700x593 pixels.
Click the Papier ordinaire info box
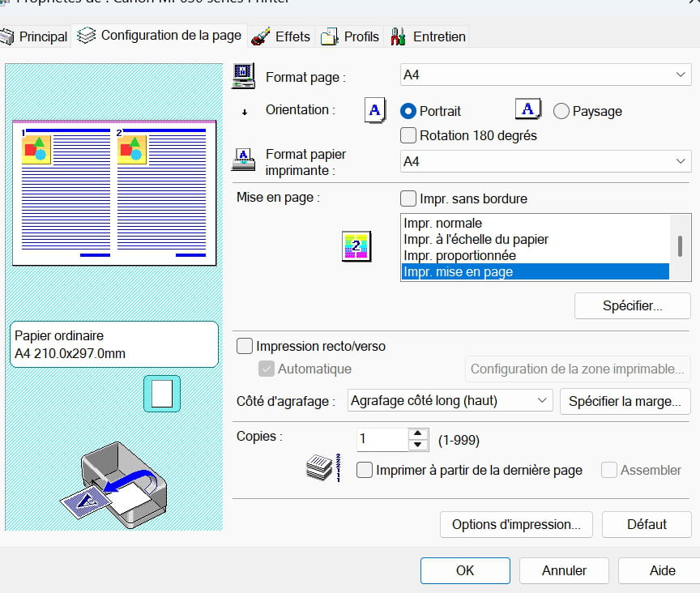[x=114, y=344]
